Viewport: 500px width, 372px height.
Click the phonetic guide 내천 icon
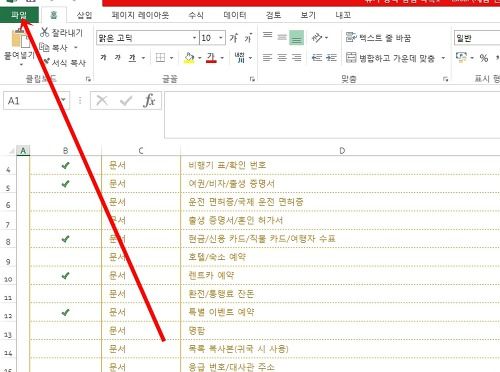pyautogui.click(x=240, y=58)
